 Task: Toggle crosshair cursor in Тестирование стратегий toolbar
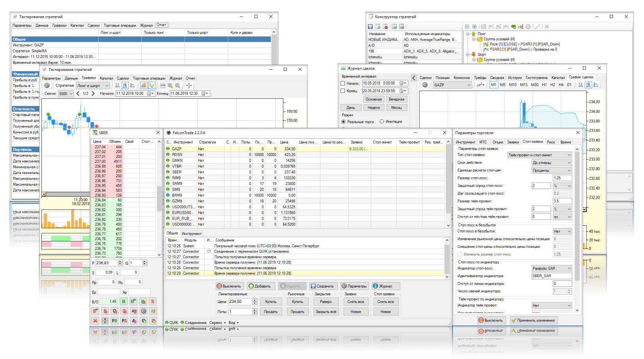[189, 85]
